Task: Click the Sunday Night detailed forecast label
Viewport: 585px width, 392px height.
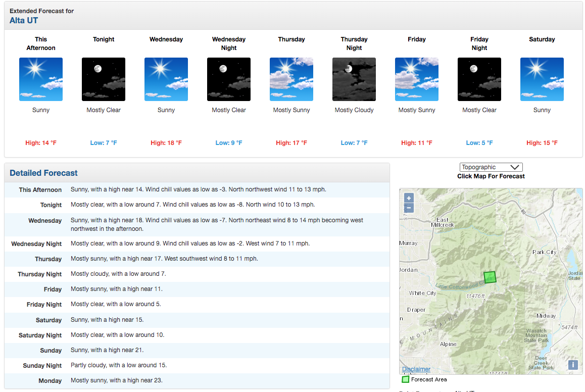Action: (42, 366)
